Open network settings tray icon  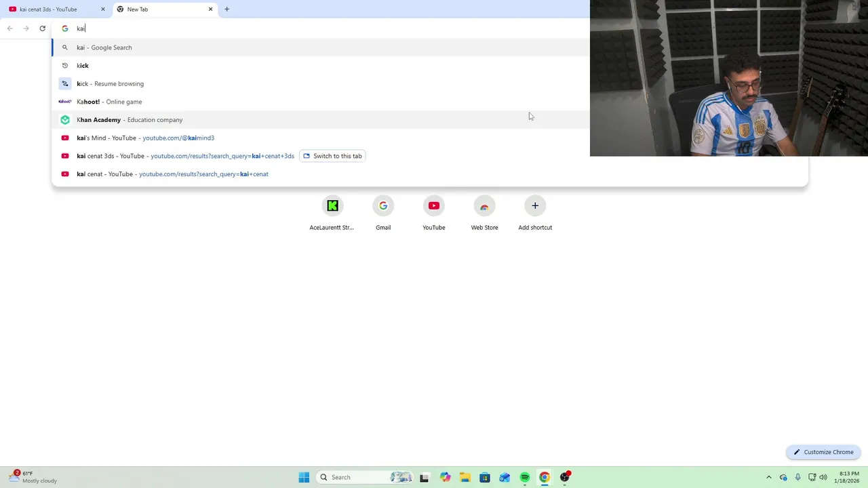click(812, 477)
